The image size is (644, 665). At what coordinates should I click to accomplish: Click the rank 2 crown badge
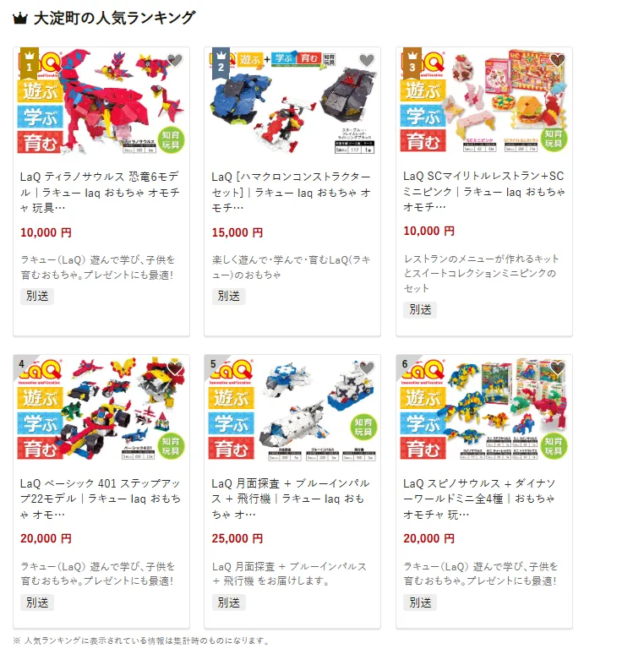pyautogui.click(x=221, y=63)
